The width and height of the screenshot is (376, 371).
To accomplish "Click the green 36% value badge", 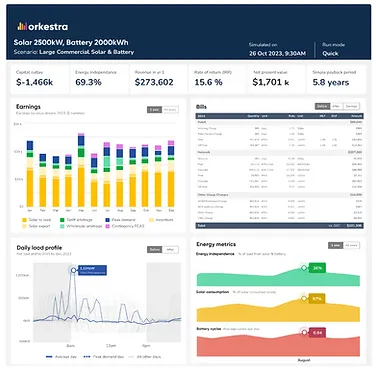I will [x=317, y=268].
